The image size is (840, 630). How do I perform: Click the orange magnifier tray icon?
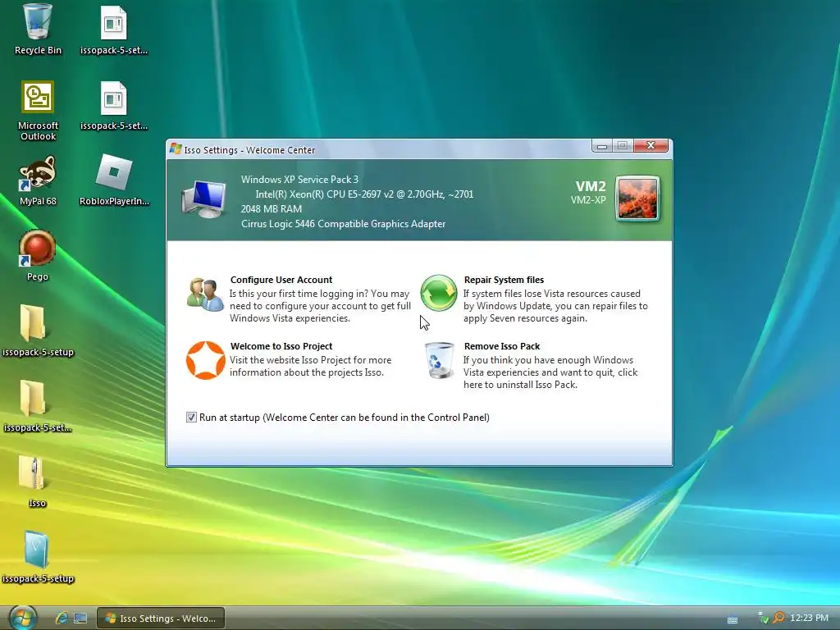coord(779,618)
